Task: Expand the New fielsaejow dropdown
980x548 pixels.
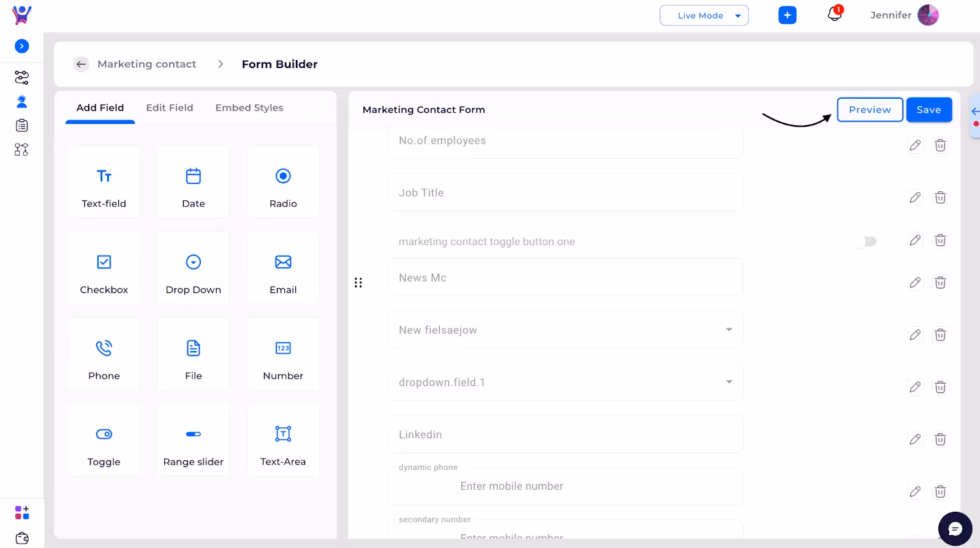Action: tap(729, 330)
